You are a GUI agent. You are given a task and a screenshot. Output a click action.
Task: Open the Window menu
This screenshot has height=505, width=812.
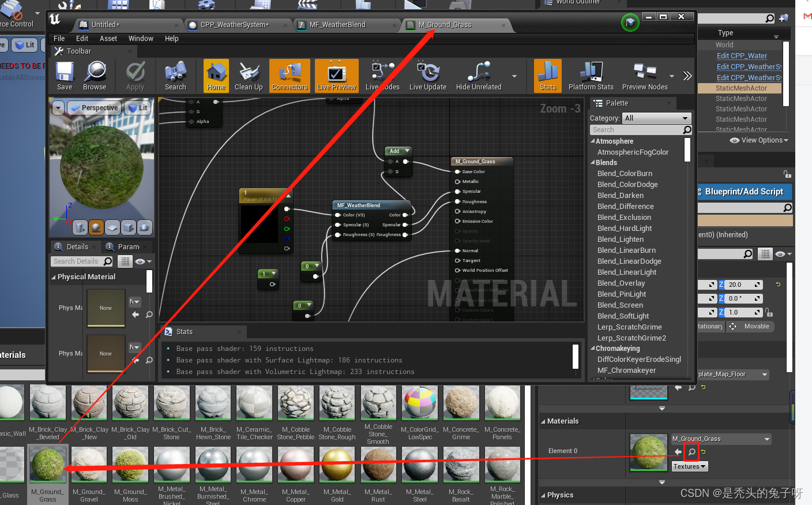141,38
